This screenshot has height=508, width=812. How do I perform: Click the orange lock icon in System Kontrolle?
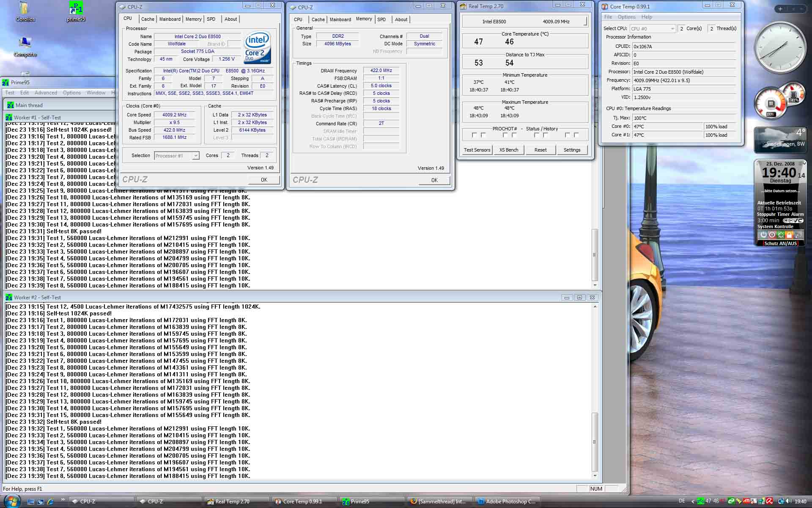789,235
